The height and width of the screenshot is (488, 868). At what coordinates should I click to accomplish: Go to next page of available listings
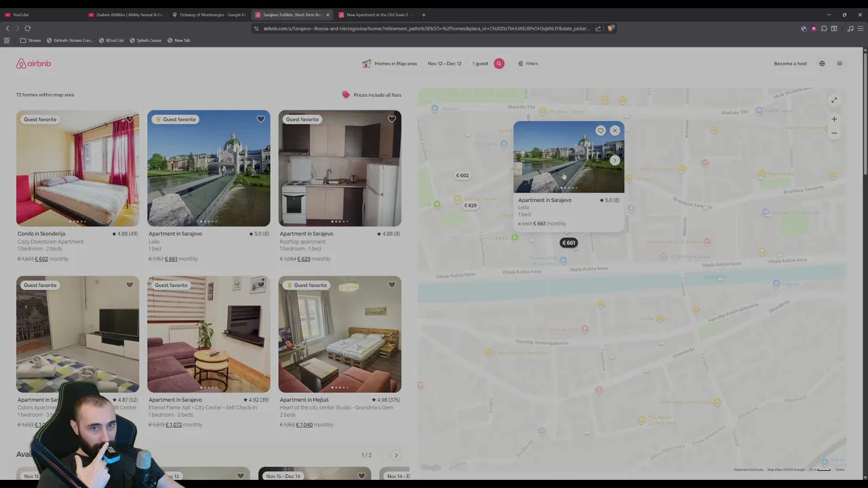pos(396,455)
